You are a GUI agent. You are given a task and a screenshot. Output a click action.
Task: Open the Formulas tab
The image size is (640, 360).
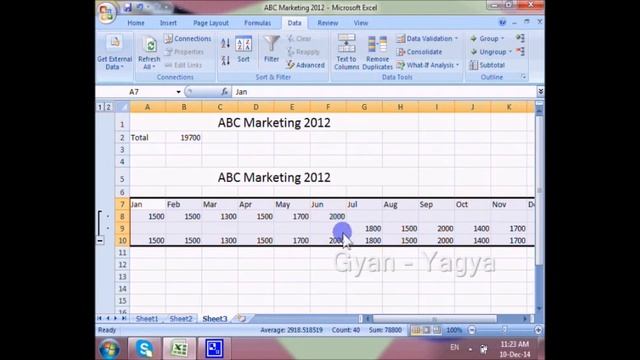point(258,23)
